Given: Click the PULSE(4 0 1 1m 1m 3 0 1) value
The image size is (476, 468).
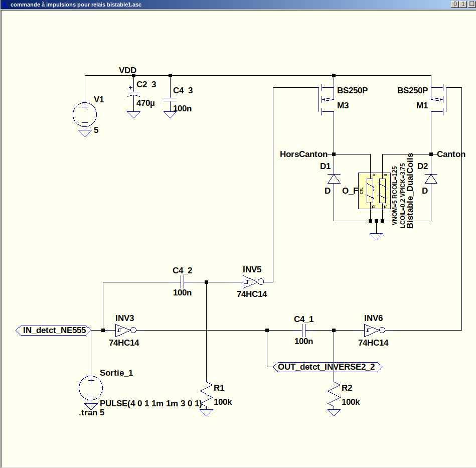Looking at the screenshot, I should [x=151, y=403].
